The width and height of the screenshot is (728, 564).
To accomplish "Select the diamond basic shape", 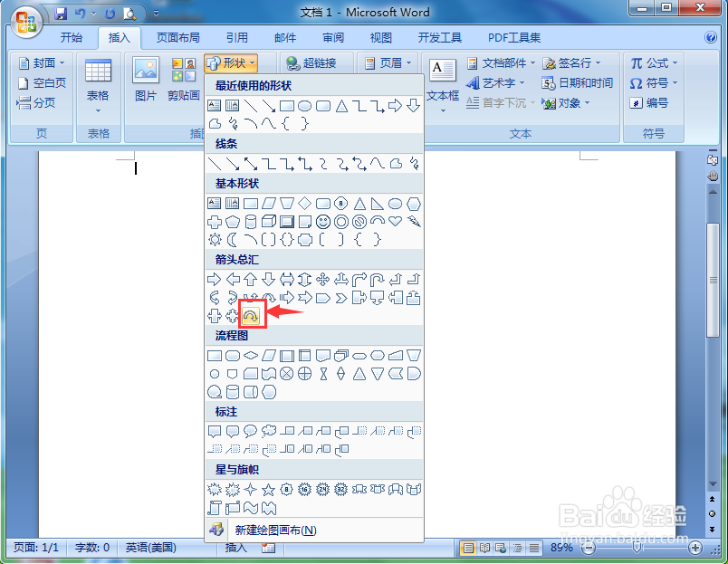I will (304, 204).
